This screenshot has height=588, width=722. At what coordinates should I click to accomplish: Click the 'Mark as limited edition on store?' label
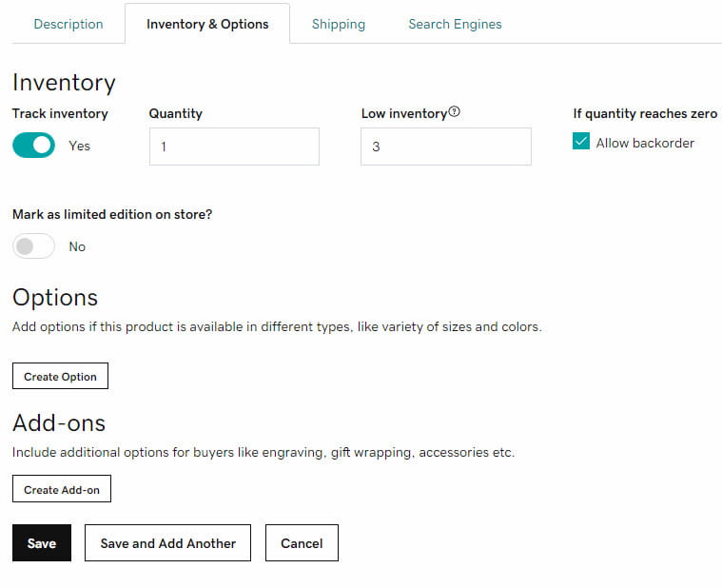(x=112, y=215)
